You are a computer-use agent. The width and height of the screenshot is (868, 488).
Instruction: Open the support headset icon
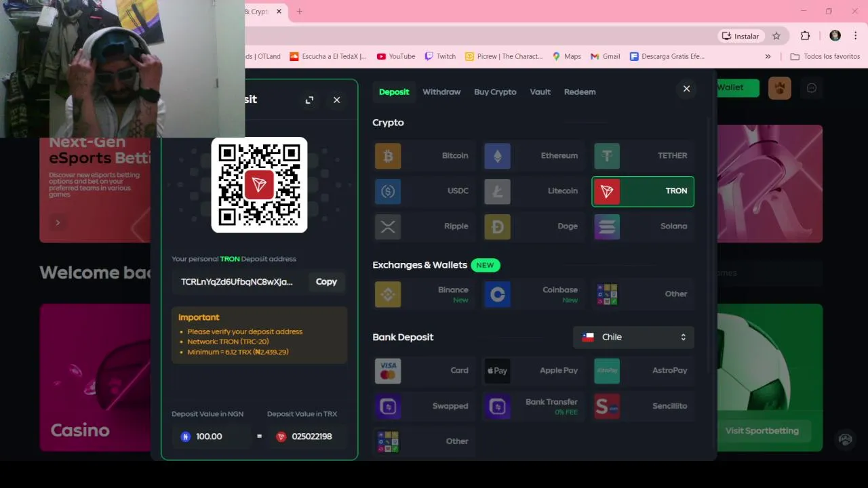click(x=845, y=439)
